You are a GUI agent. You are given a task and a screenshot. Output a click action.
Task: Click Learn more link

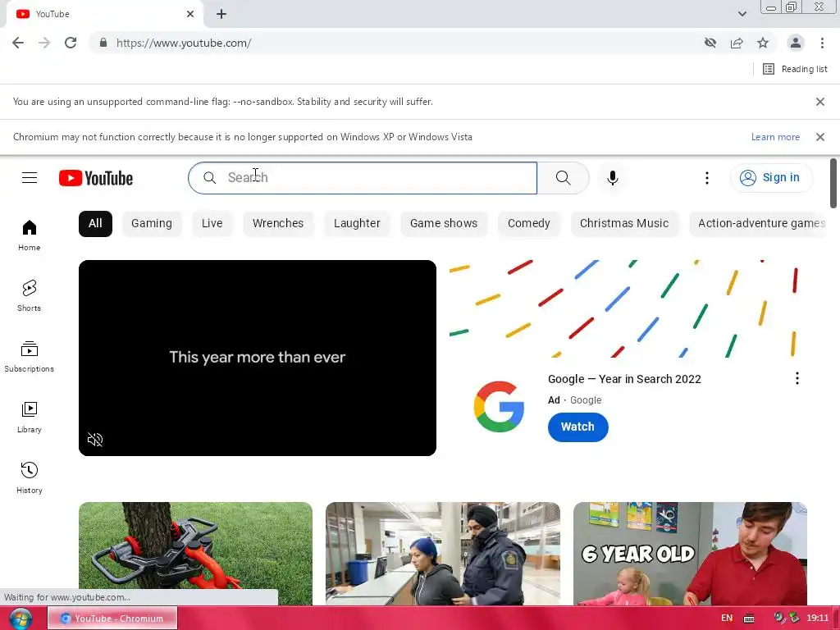(x=775, y=137)
